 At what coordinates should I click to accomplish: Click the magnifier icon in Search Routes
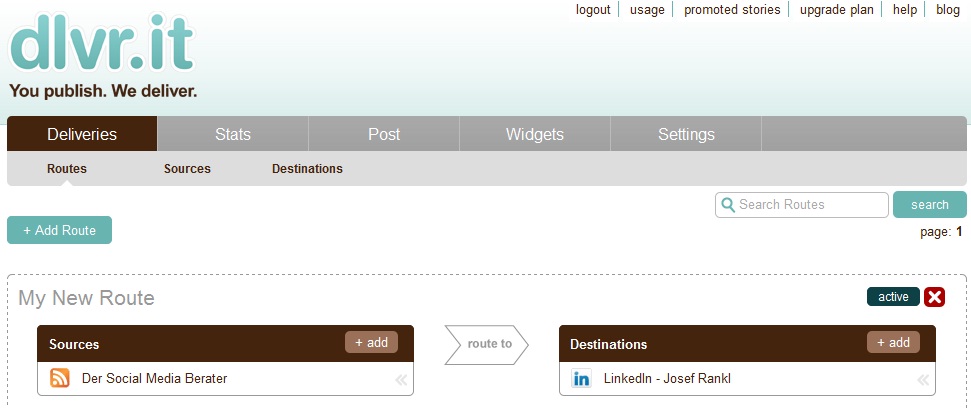pyautogui.click(x=728, y=204)
